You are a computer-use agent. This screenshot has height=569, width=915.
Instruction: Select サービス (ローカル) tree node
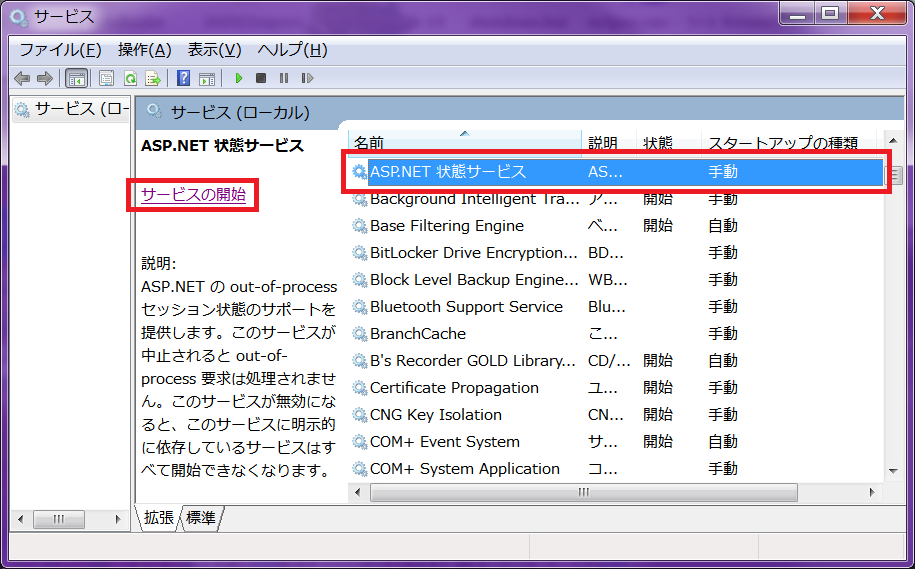(71, 109)
